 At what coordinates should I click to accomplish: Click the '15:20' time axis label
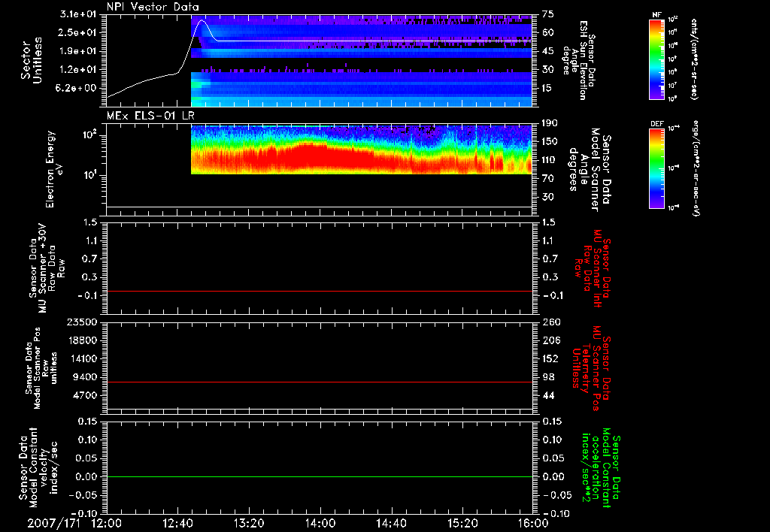coord(462,523)
